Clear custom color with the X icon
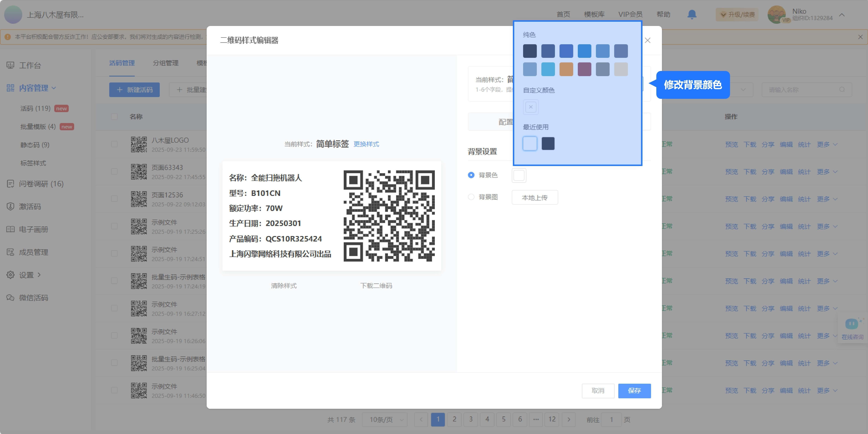Screen dimensions: 868x434 (531, 107)
